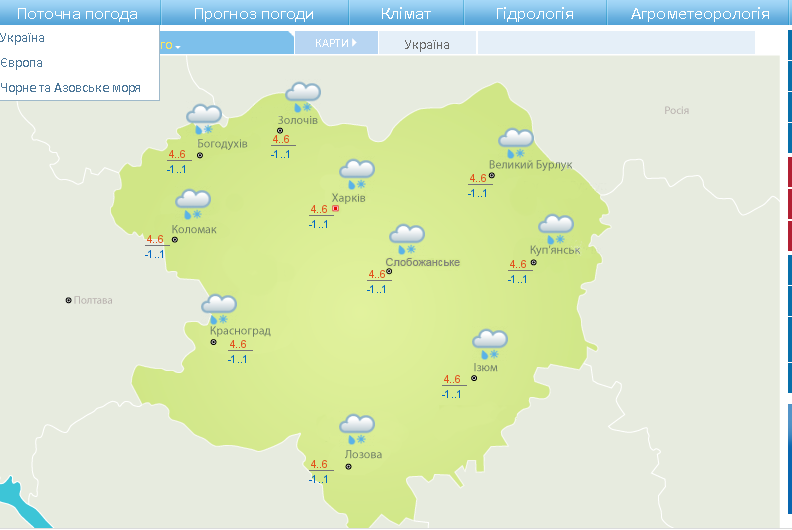Click the Харків city label

point(349,198)
